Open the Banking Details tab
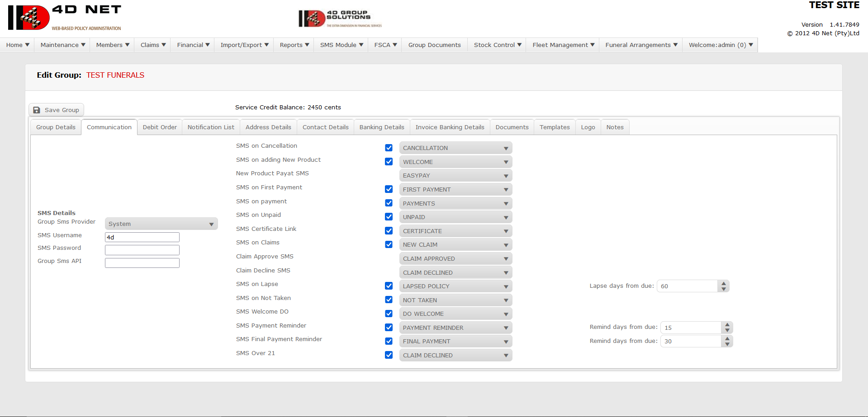The height and width of the screenshot is (417, 868). 382,127
